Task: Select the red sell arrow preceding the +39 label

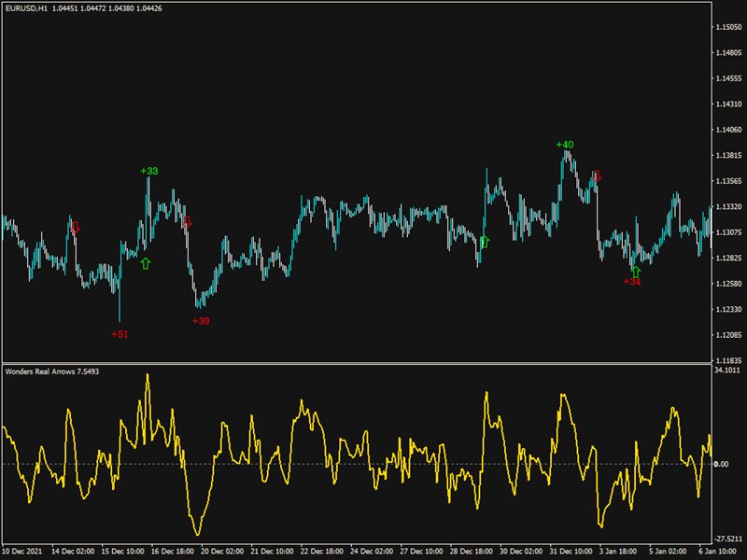Action: coord(188,221)
